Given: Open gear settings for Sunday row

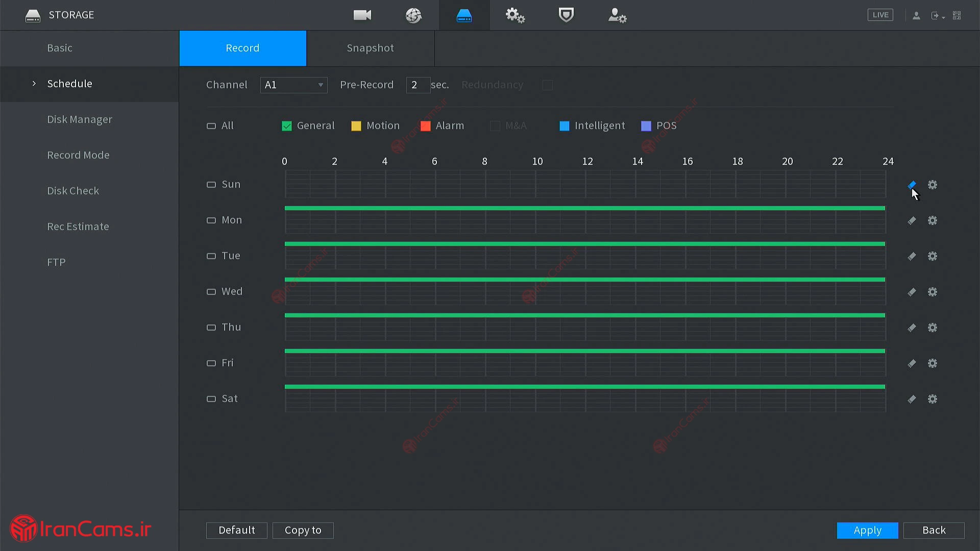Looking at the screenshot, I should [x=933, y=185].
